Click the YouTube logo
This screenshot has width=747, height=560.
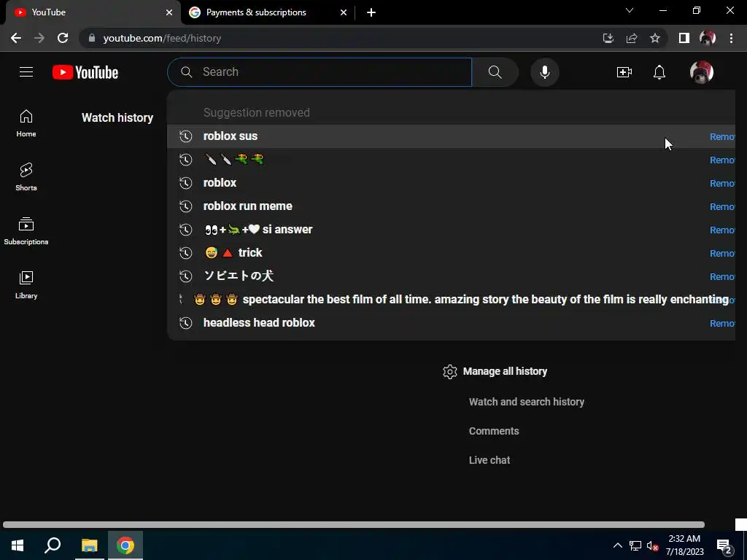coord(85,72)
